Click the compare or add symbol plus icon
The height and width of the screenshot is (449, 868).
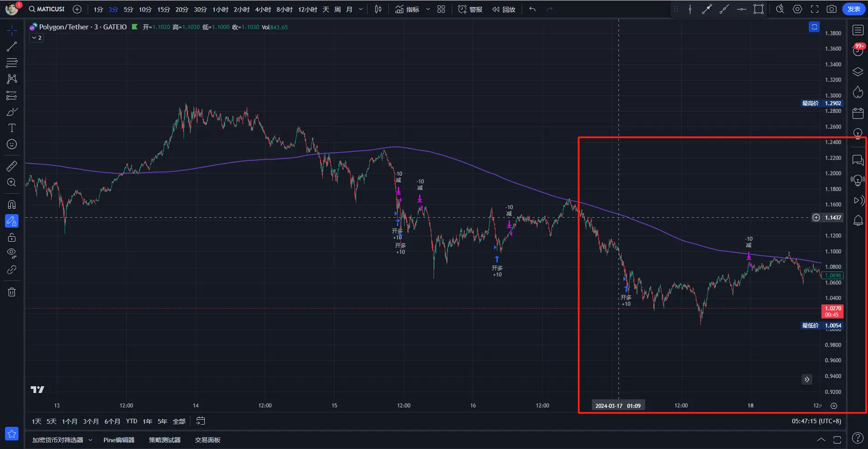coord(77,9)
